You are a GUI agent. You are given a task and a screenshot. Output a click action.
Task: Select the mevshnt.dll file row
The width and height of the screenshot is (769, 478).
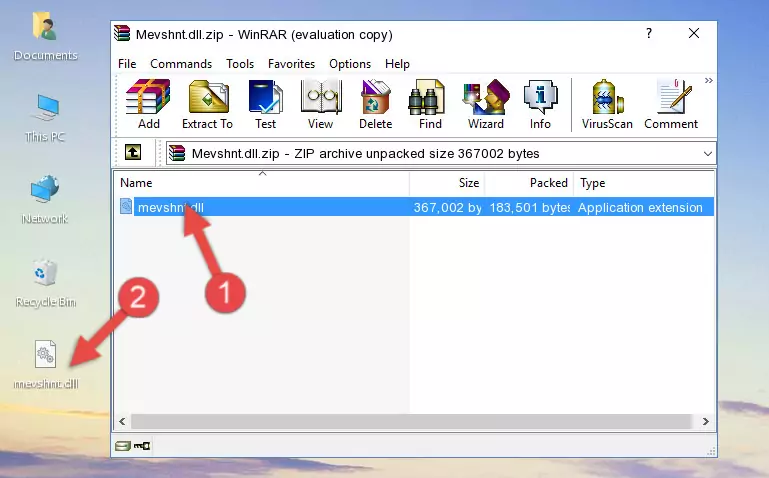point(415,207)
